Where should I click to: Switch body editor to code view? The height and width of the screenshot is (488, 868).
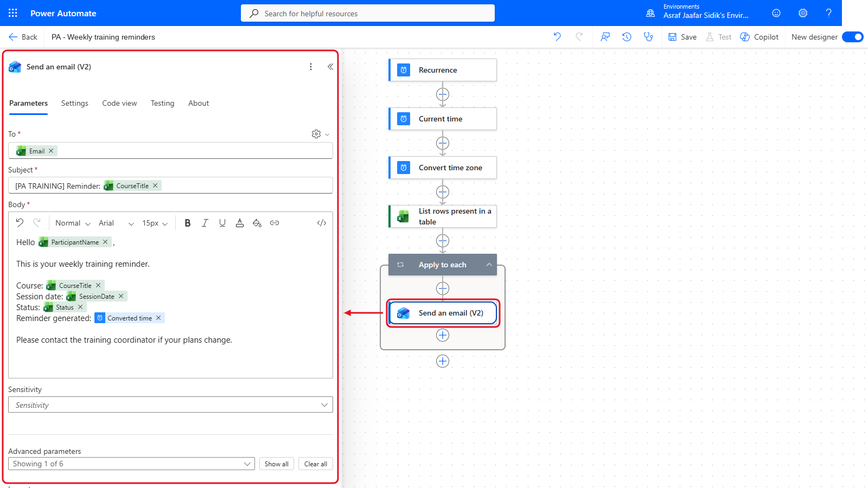click(322, 223)
